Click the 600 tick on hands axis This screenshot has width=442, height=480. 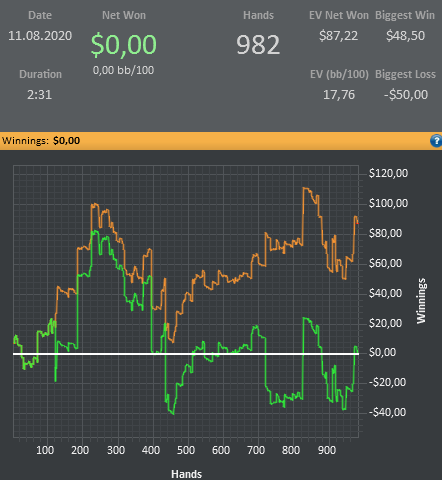[x=221, y=450]
